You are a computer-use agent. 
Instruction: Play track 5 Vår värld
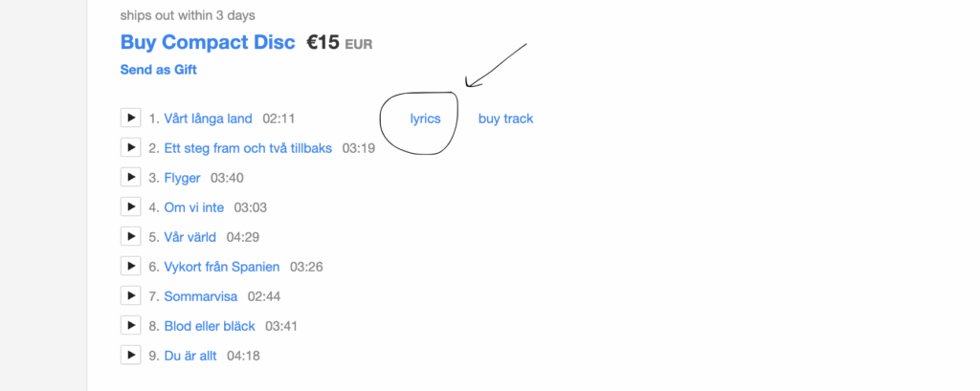pyautogui.click(x=130, y=236)
